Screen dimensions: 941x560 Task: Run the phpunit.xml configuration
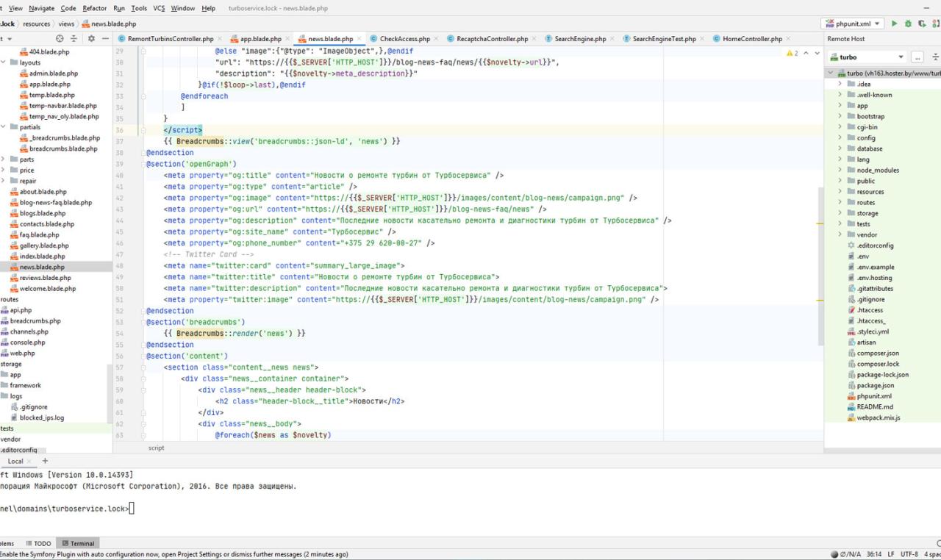tap(894, 24)
